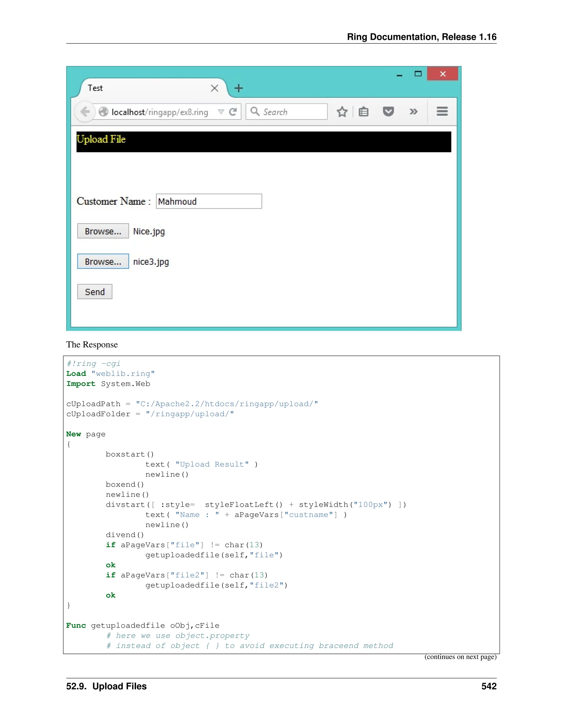Open the hamburger menu
The height and width of the screenshot is (728, 563).
tap(442, 111)
